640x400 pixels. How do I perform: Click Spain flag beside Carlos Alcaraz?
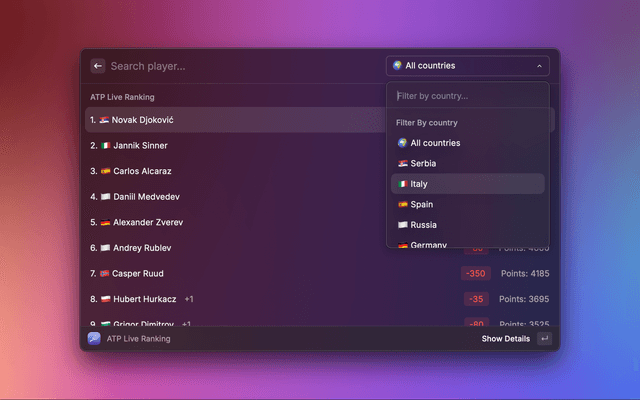(x=104, y=171)
